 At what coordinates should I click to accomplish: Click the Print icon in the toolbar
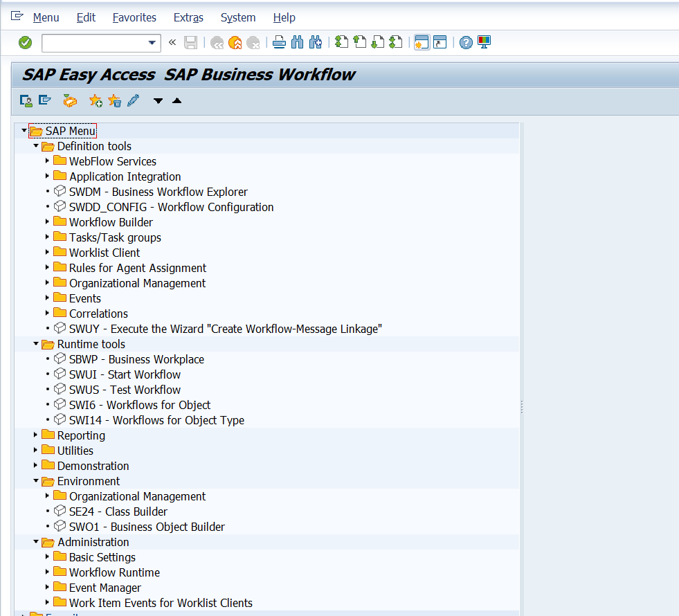tap(279, 43)
